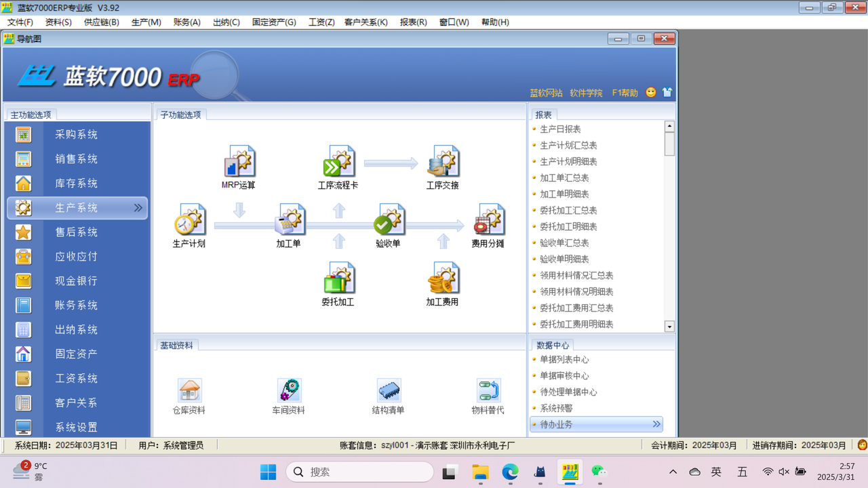Viewport: 868px width, 488px height.
Task: Select 现金银行 in main function sidebar
Action: click(x=77, y=281)
